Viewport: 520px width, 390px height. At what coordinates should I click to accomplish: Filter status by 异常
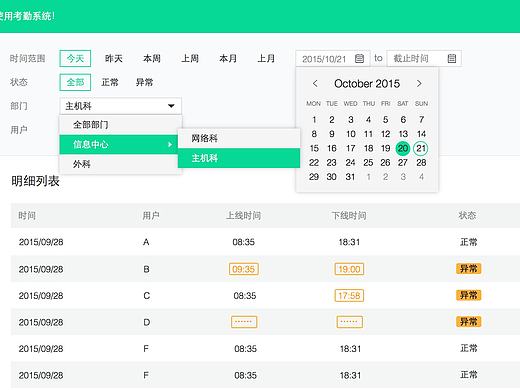(x=144, y=82)
